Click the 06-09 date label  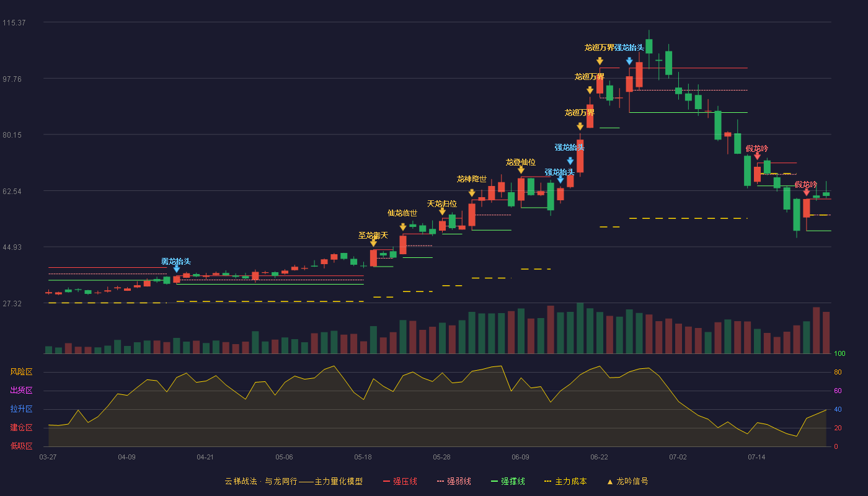(520, 457)
